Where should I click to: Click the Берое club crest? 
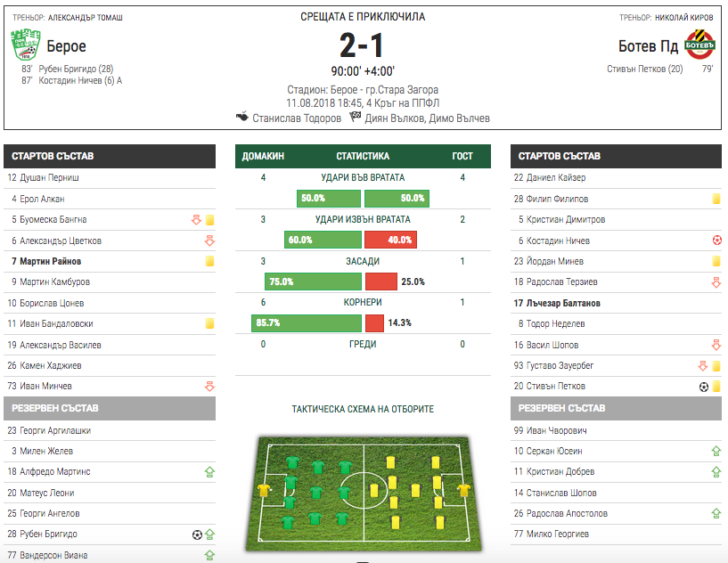[23, 45]
